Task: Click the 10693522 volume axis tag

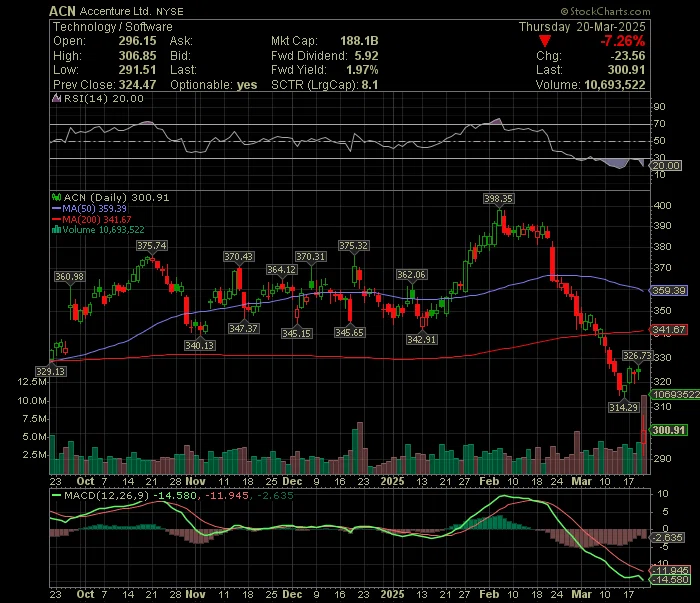Action: pyautogui.click(x=675, y=395)
